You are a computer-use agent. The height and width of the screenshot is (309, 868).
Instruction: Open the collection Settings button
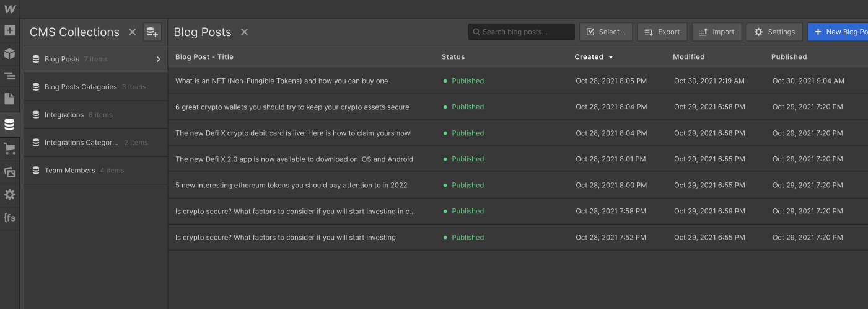click(774, 32)
